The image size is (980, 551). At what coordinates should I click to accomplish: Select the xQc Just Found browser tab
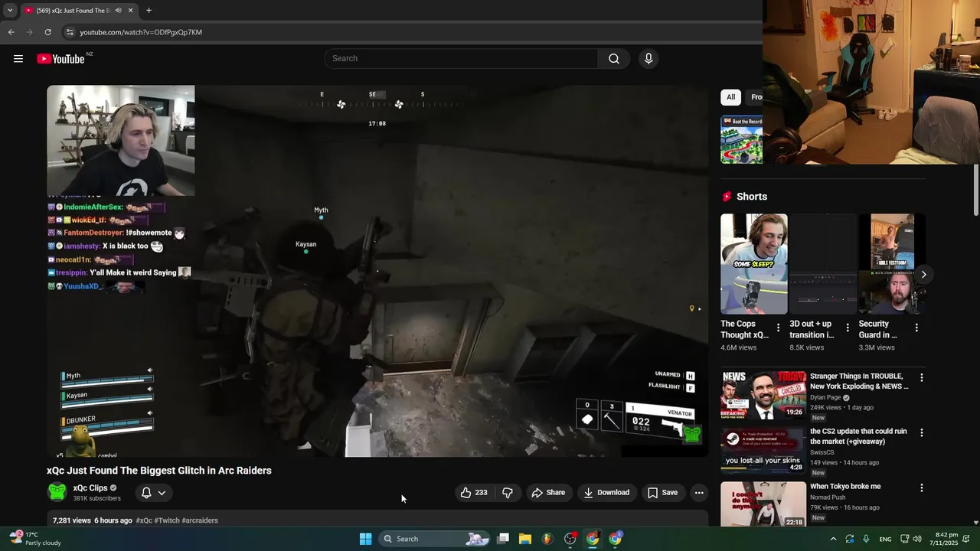point(73,11)
